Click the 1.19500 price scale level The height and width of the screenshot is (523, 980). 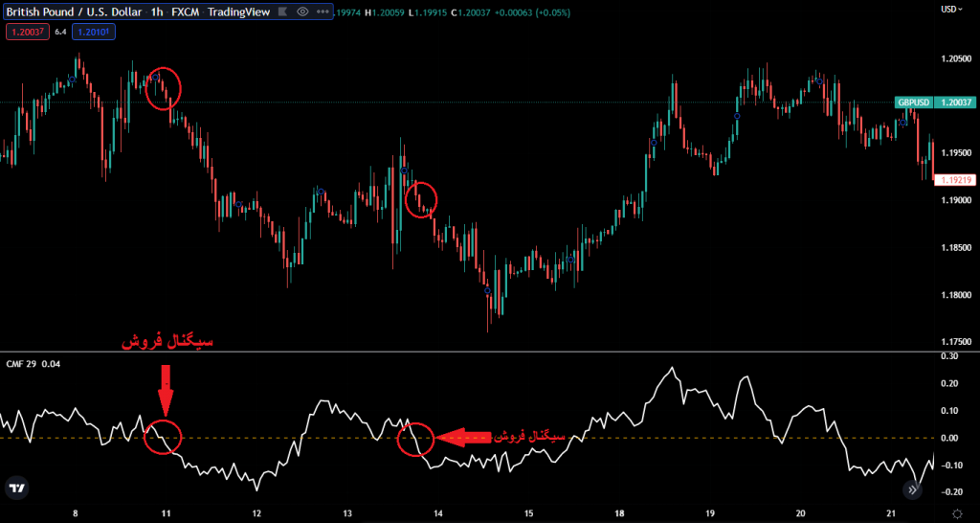point(956,153)
